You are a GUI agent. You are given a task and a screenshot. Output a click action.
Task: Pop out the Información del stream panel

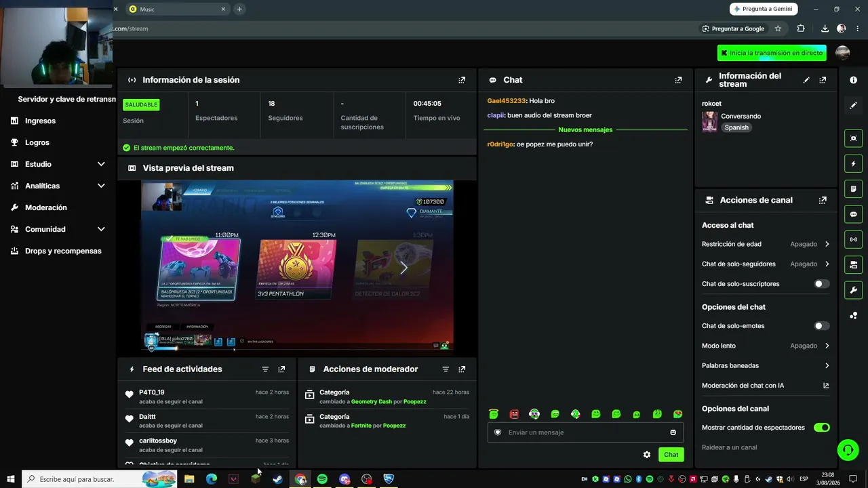[823, 80]
